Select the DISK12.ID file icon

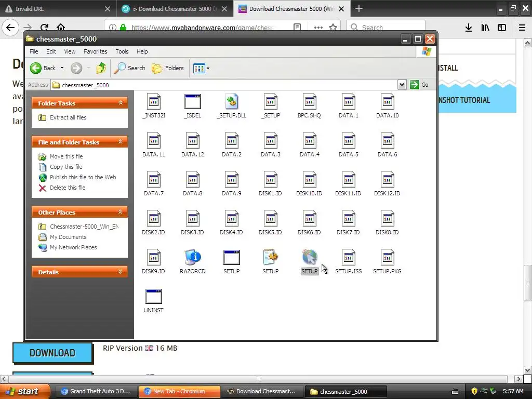[x=388, y=179]
